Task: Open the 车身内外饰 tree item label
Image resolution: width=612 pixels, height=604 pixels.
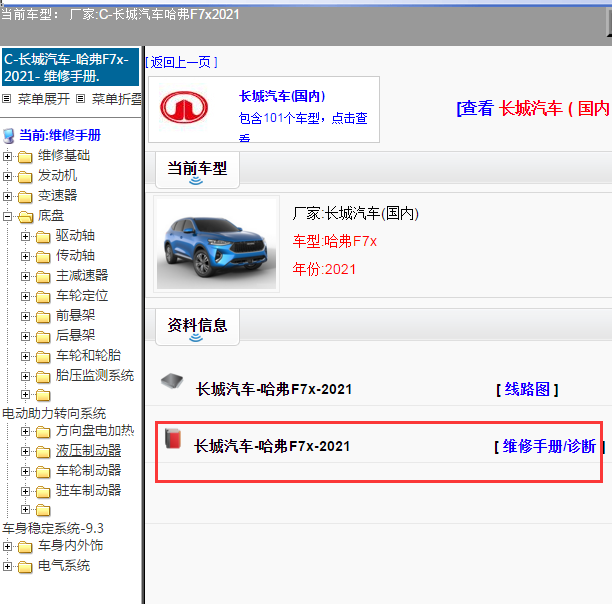Action: point(71,545)
